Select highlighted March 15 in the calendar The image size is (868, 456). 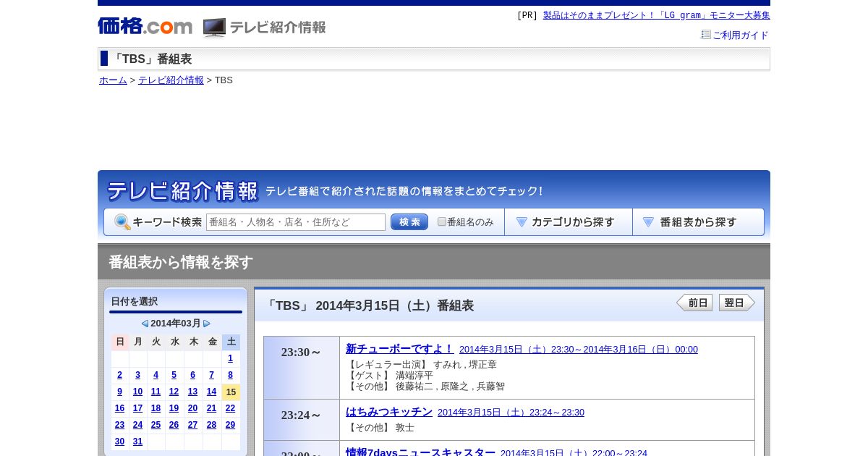(x=231, y=392)
